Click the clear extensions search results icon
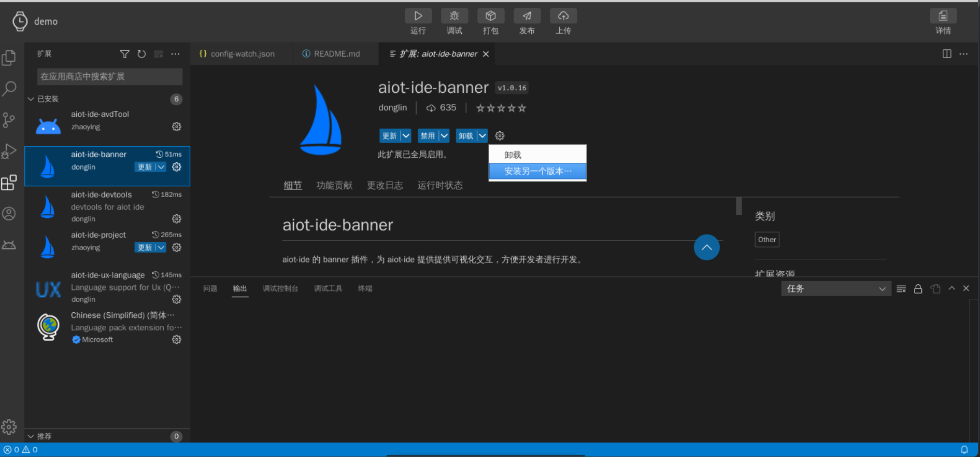The image size is (980, 457). point(159,54)
